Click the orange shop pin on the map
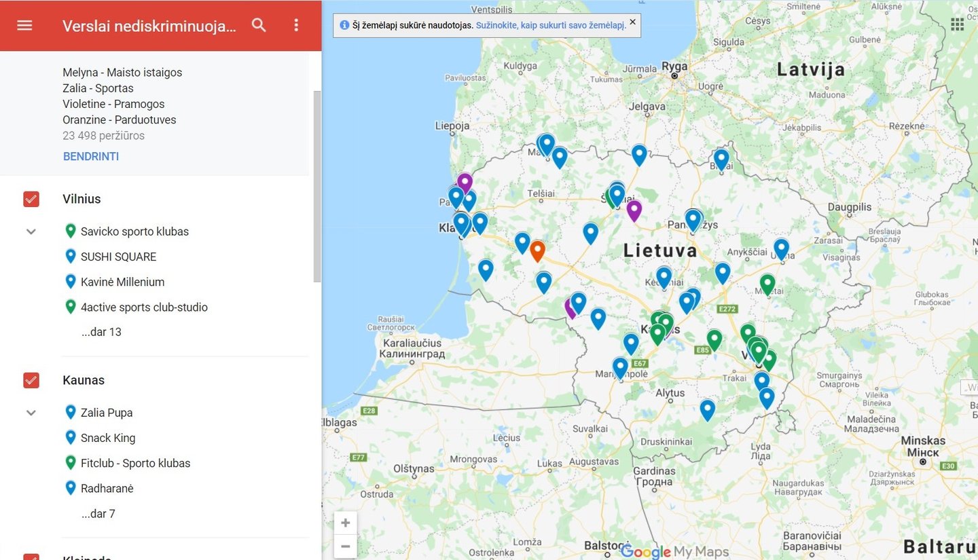The image size is (978, 560). pos(537,250)
